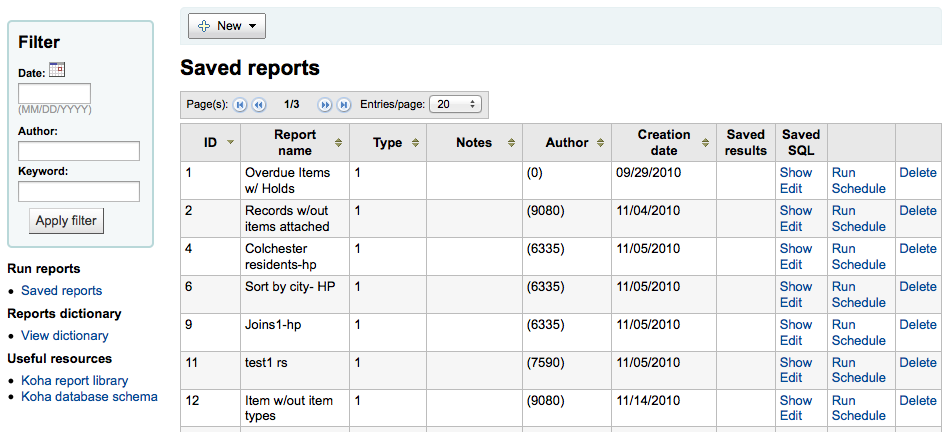Click the Apply filter button

coord(66,221)
